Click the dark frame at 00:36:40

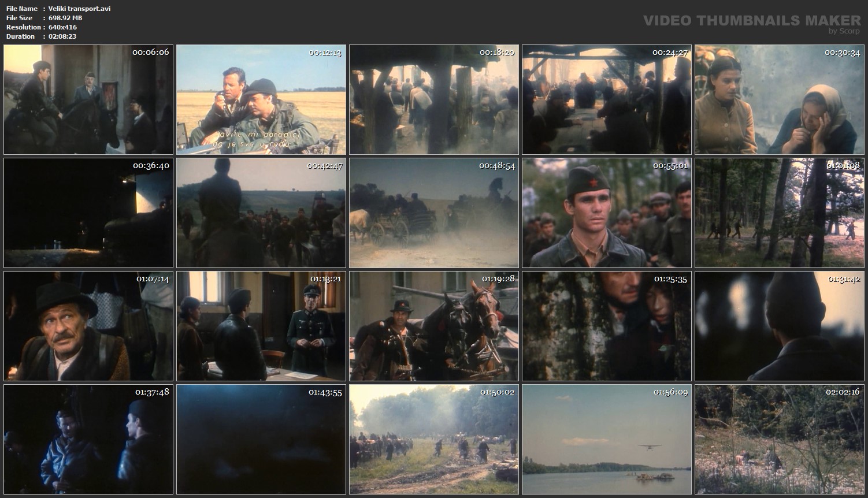click(88, 213)
